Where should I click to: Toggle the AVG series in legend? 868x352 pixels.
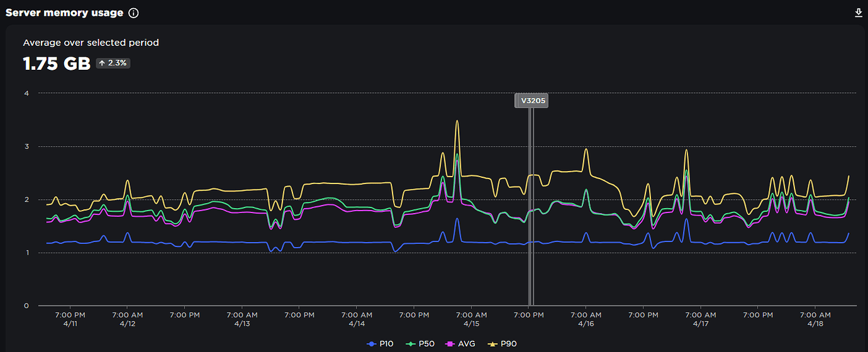click(x=462, y=344)
